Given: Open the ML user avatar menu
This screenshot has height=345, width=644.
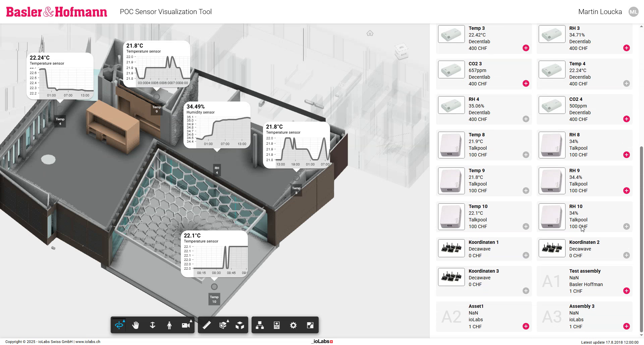Looking at the screenshot, I should [x=633, y=12].
